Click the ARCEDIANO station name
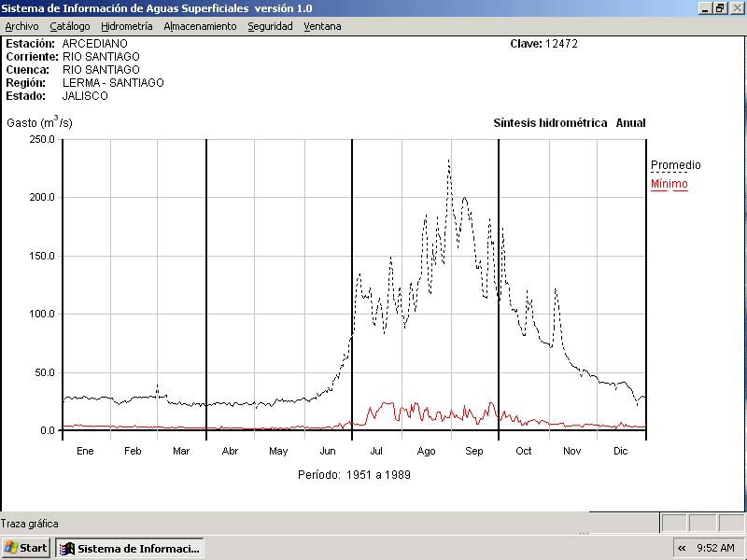 [94, 44]
